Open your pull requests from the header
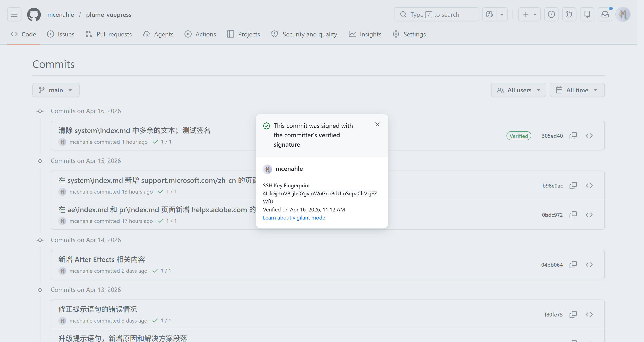The image size is (644, 342). pyautogui.click(x=569, y=14)
